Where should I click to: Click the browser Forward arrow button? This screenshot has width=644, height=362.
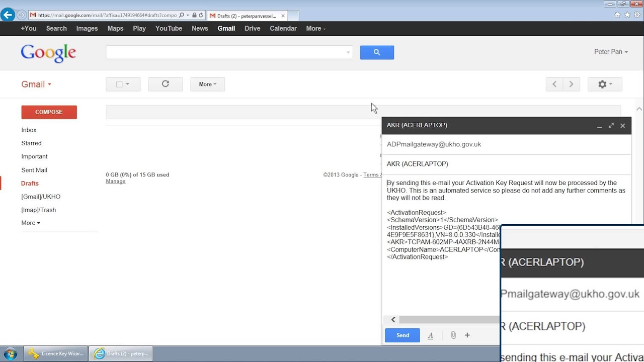click(22, 15)
